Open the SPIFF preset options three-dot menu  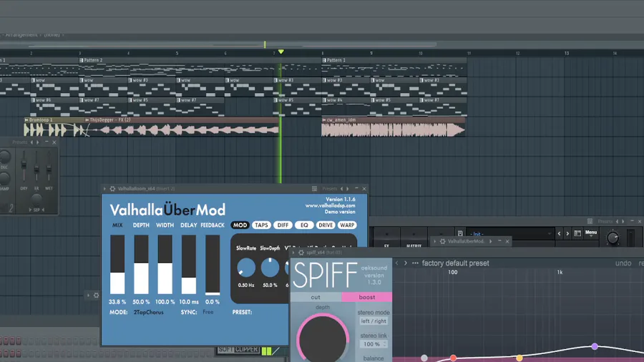pos(415,263)
